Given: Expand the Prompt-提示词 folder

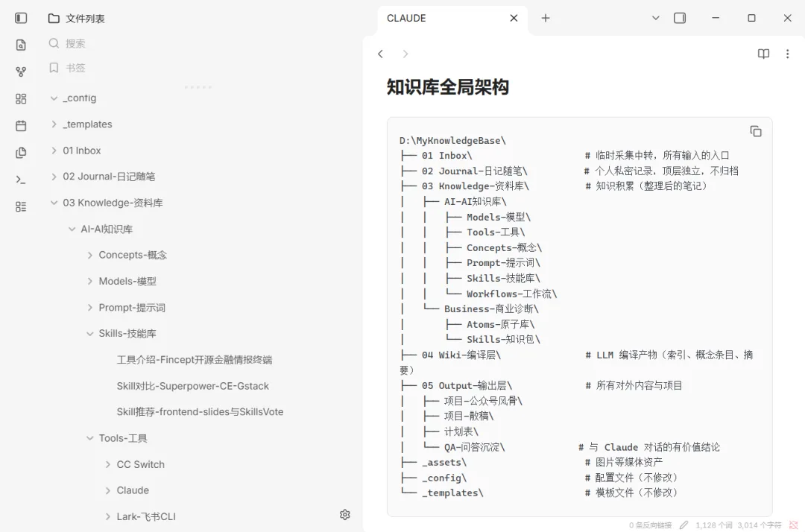Looking at the screenshot, I should click(90, 307).
